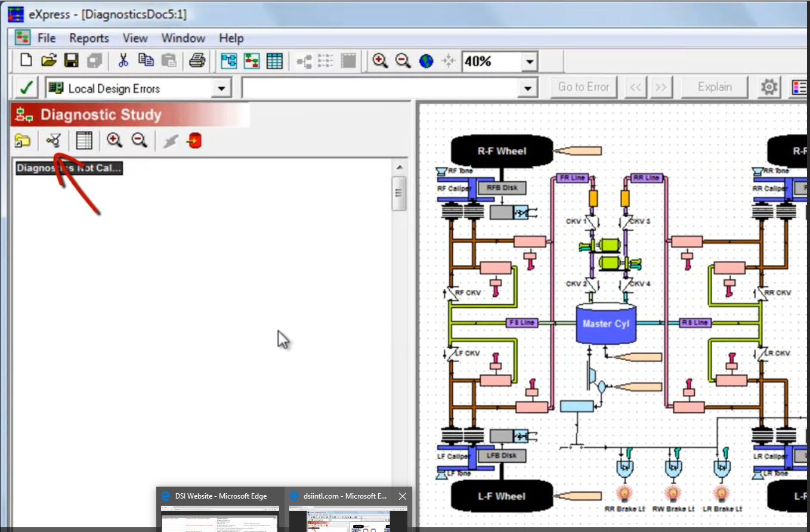
Task: Click the Print icon in main toolbar
Action: coord(197,61)
